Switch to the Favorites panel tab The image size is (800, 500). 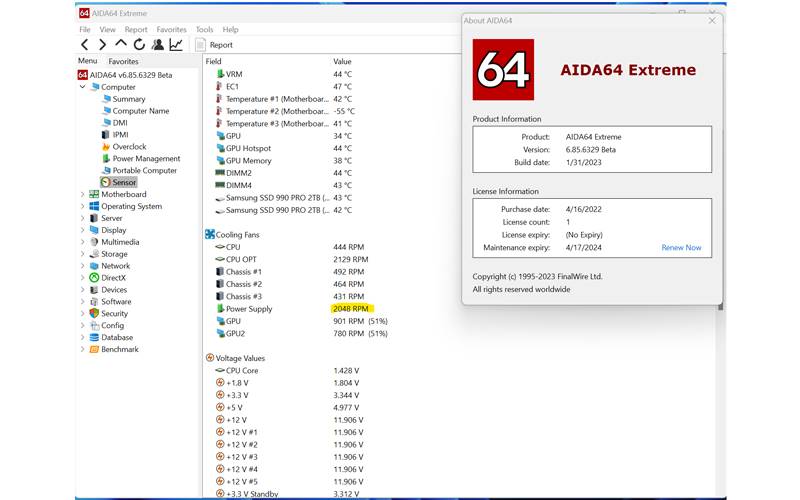tap(123, 62)
